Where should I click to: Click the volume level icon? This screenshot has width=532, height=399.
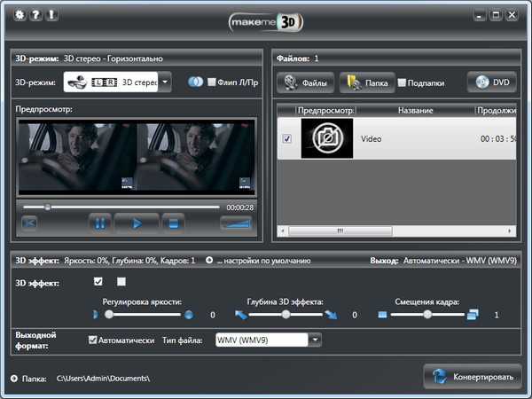point(236,223)
